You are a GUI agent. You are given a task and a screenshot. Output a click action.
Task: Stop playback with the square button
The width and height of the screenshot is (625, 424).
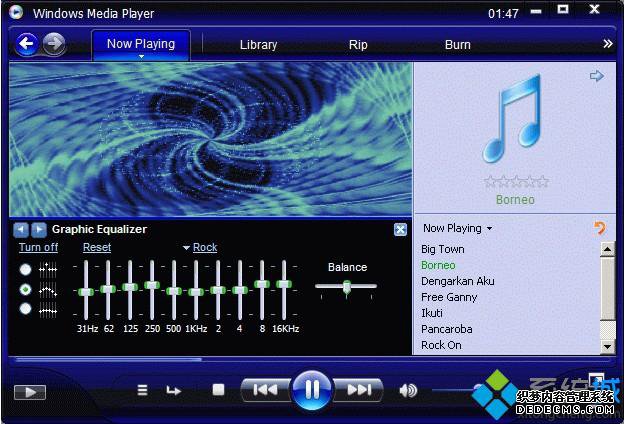[x=218, y=390]
